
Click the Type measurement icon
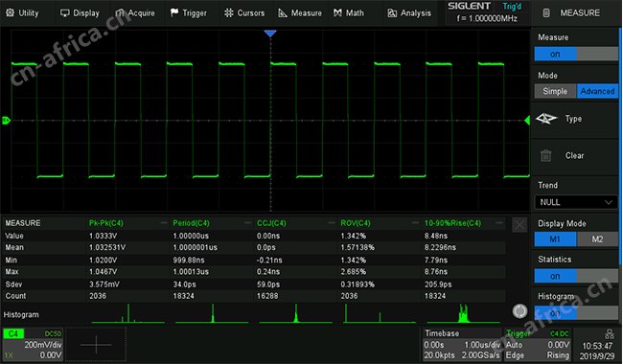click(546, 118)
